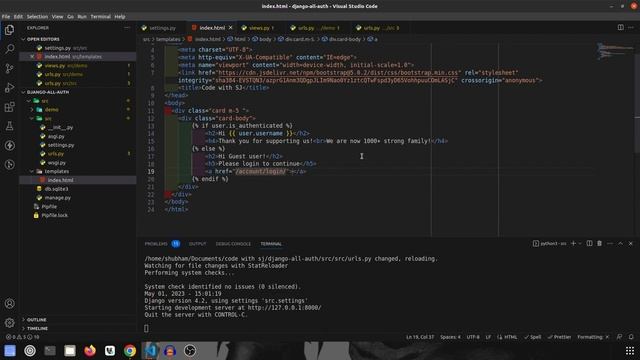Launch Firefox from the taskbar
The image size is (640, 360).
[x=90, y=351]
